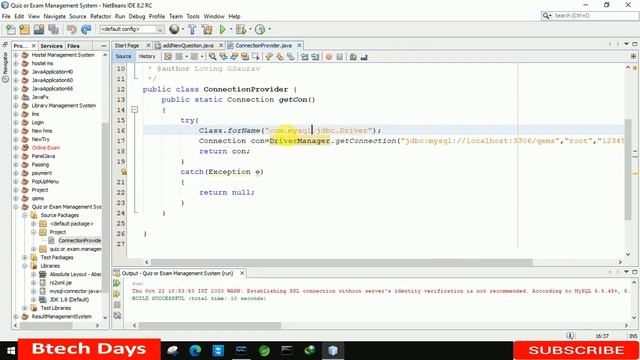Image resolution: width=640 pixels, height=360 pixels.
Task: Click the Last Edit icon in the editor toolbar
Action: point(168,57)
